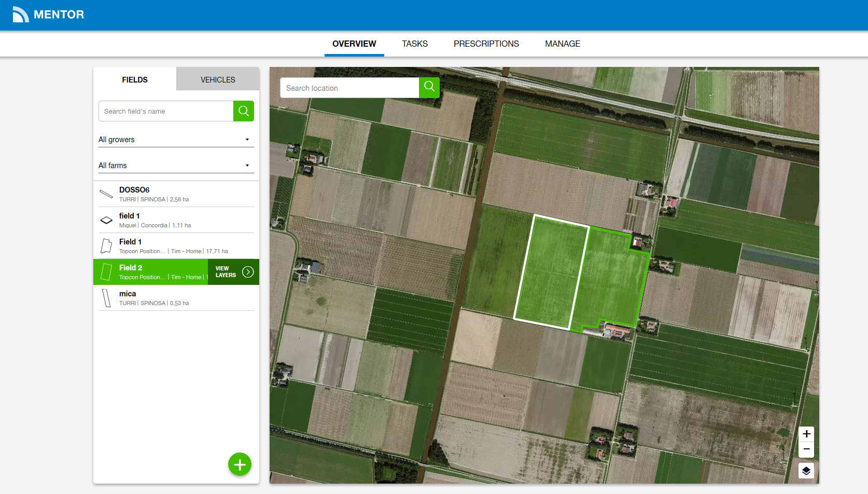Open the Prescriptions page
Screen dimensions: 868x494
point(486,44)
